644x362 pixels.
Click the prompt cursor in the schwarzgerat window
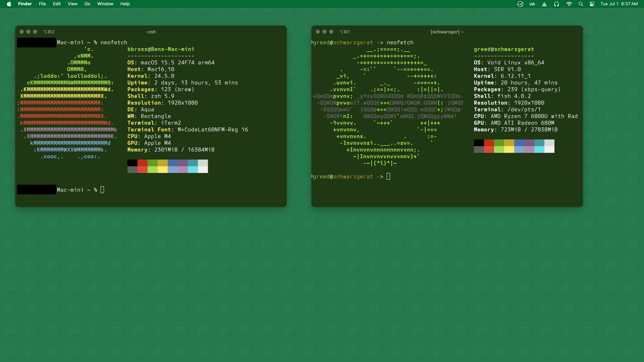[389, 177]
